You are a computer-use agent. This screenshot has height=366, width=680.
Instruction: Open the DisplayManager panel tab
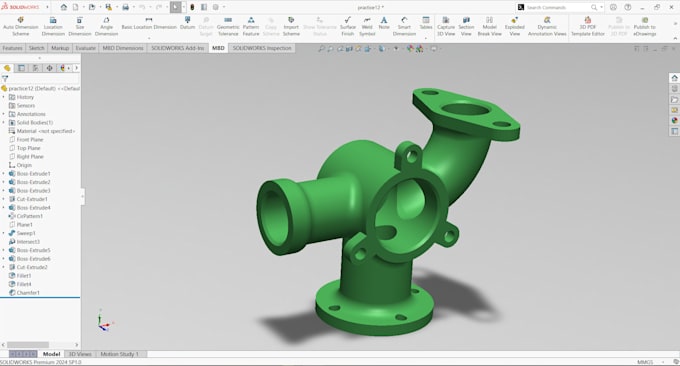tap(63, 68)
